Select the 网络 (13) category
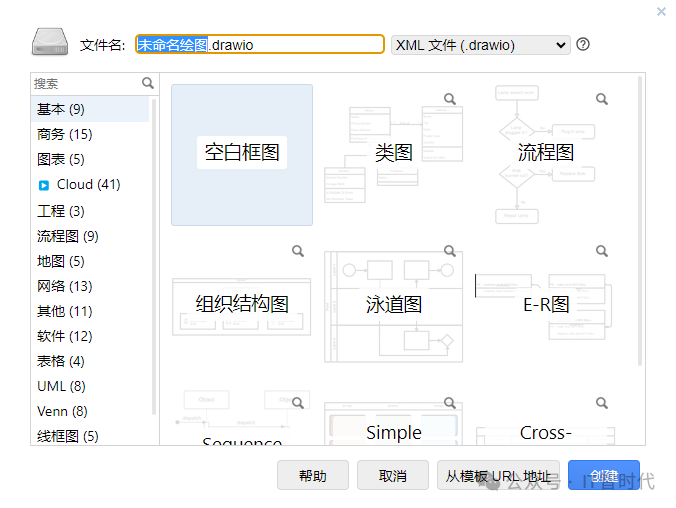This screenshot has height=508, width=676. tap(91, 286)
